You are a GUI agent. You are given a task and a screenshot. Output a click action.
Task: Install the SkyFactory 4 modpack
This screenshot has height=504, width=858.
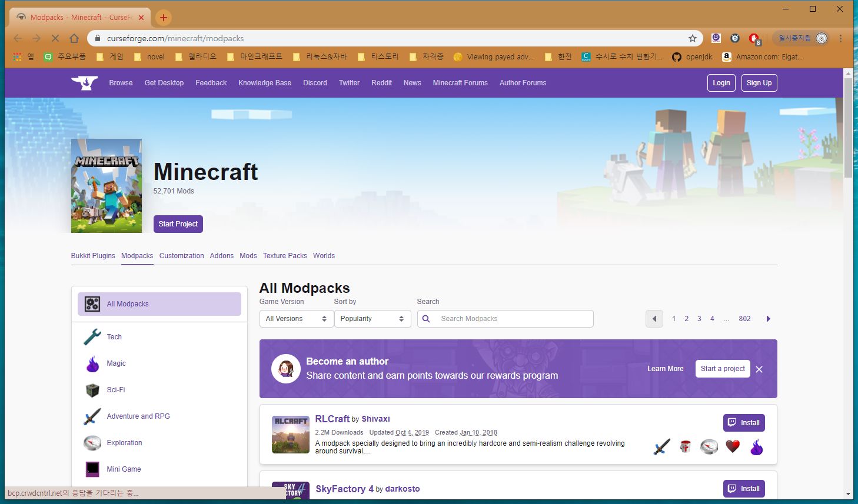(744, 489)
